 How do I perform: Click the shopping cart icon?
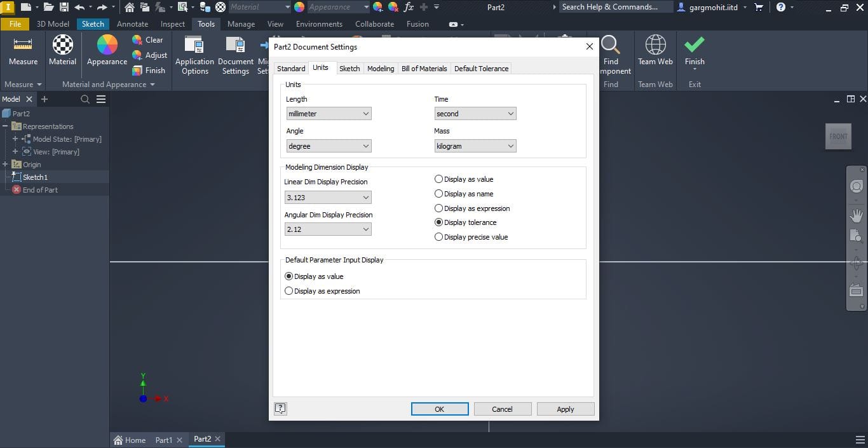click(759, 7)
